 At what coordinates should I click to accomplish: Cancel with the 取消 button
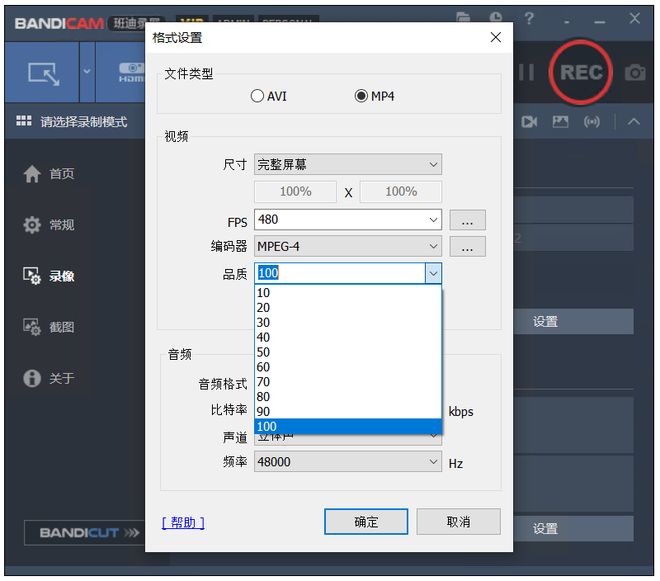[458, 522]
